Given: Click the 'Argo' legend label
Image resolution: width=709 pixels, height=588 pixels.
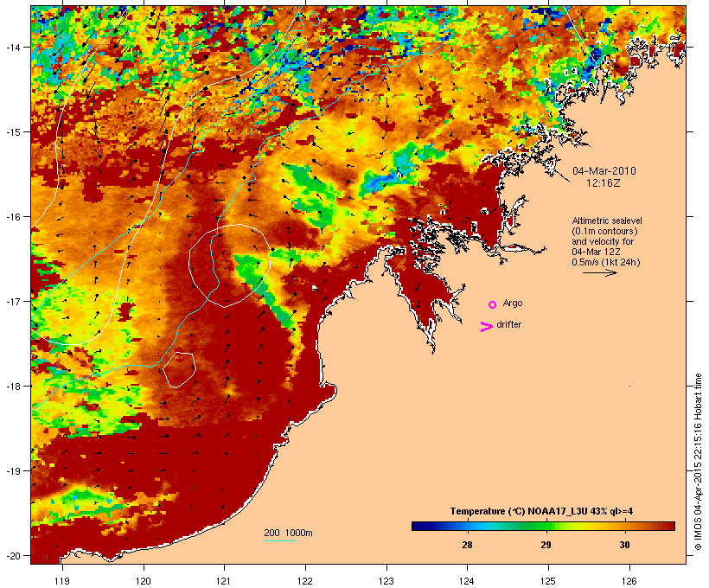Looking at the screenshot, I should [x=513, y=303].
